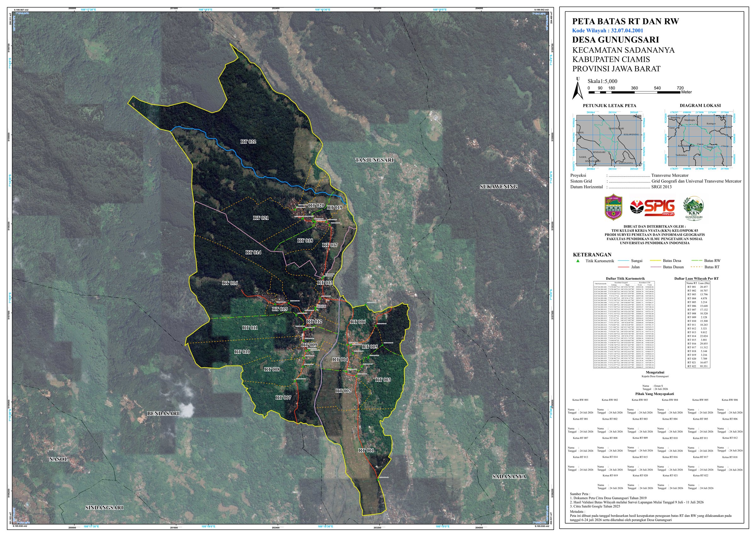Click the SUKAWENING label on the map

click(x=499, y=187)
